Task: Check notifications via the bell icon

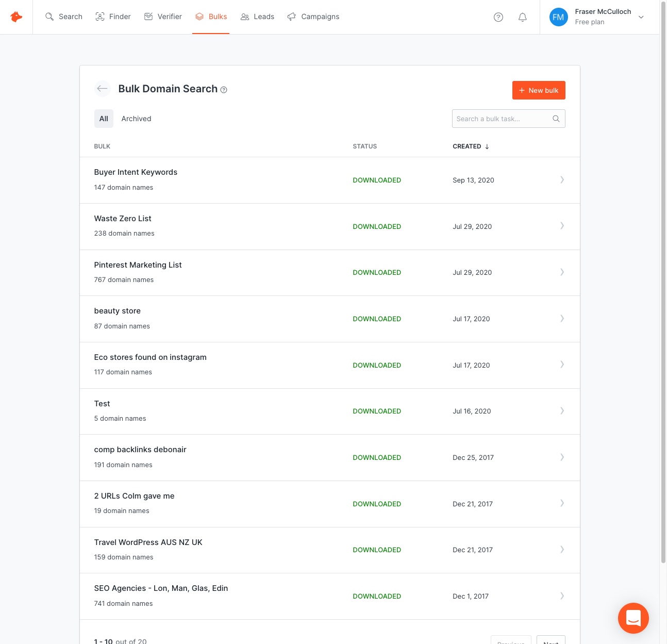Action: (522, 17)
